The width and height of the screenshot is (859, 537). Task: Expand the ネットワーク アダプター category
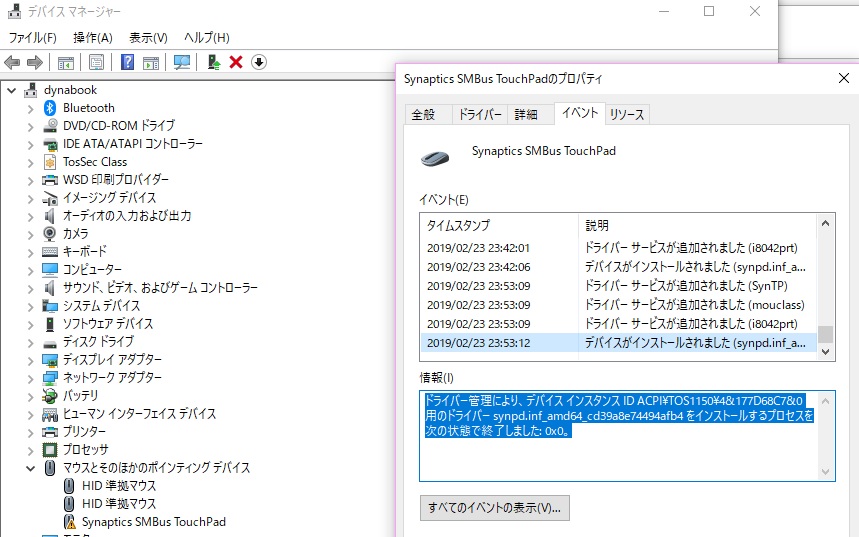[31, 379]
